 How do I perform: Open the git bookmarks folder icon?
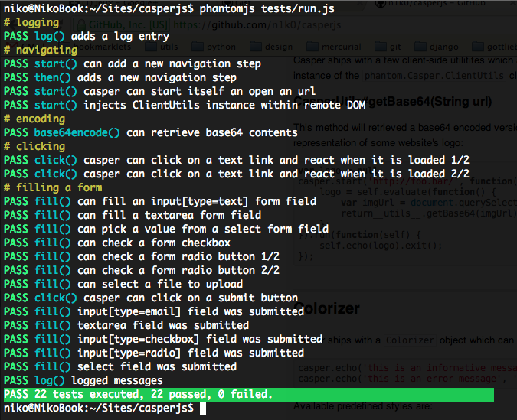coord(381,47)
